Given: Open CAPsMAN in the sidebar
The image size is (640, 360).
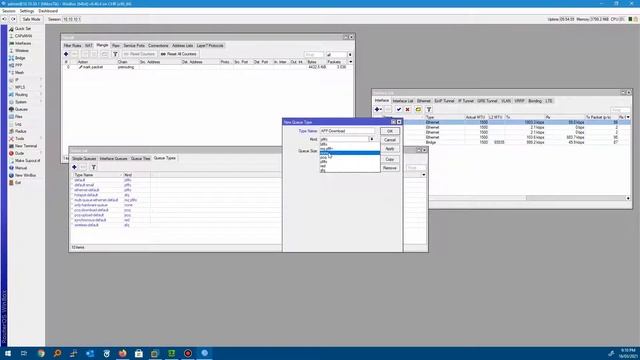Looking at the screenshot, I should [23, 36].
